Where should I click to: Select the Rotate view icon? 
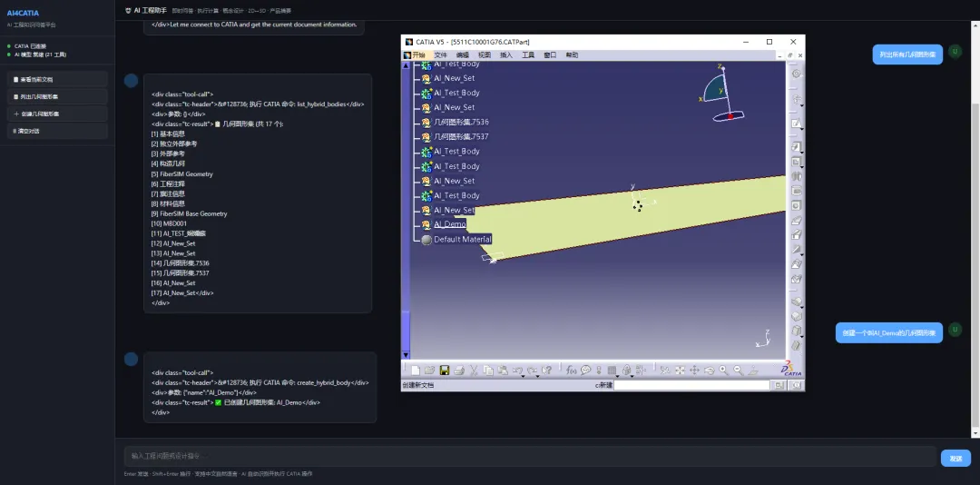pyautogui.click(x=709, y=371)
